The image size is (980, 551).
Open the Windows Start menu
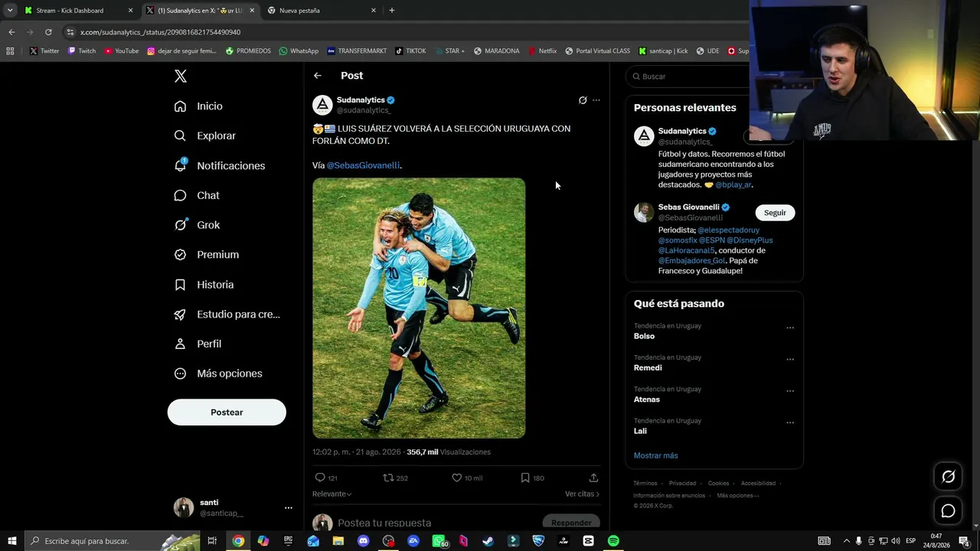click(11, 541)
